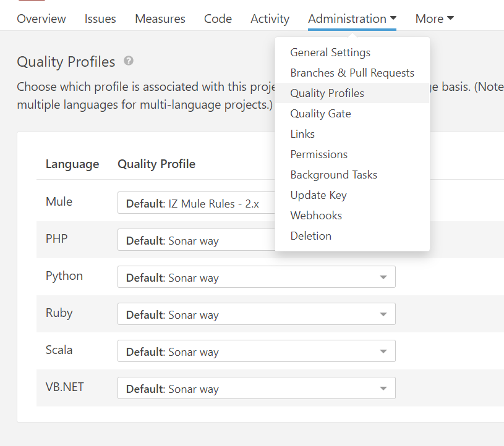Select Branches & Pull Requests menu entry
The image size is (504, 446).
352,73
